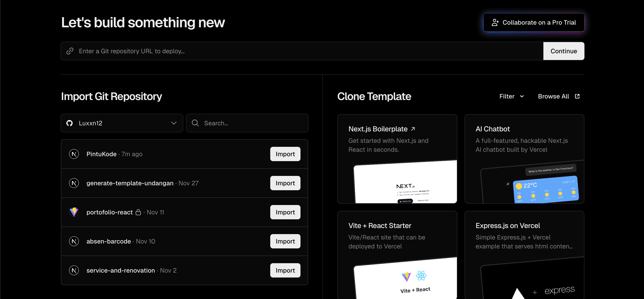Click arrow icon beside Next.js Boilerplate title
The image size is (644, 299).
[x=413, y=129]
